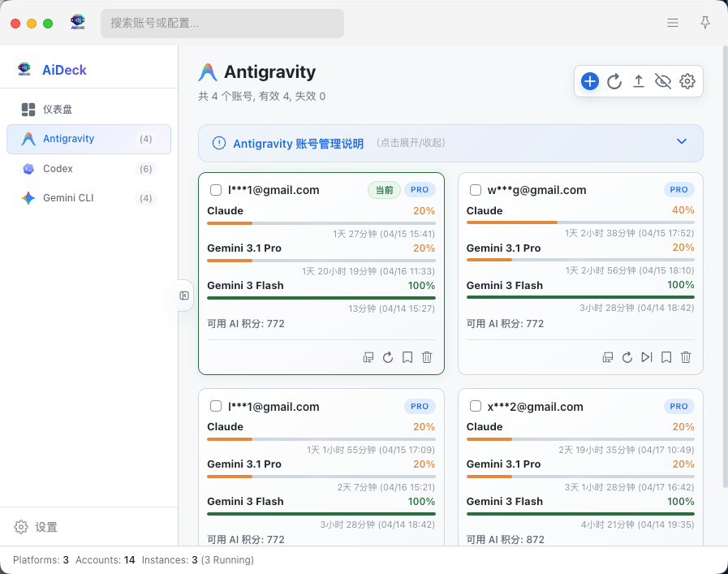The height and width of the screenshot is (574, 728).
Task: Click the blue add account plus button
Action: tap(590, 81)
